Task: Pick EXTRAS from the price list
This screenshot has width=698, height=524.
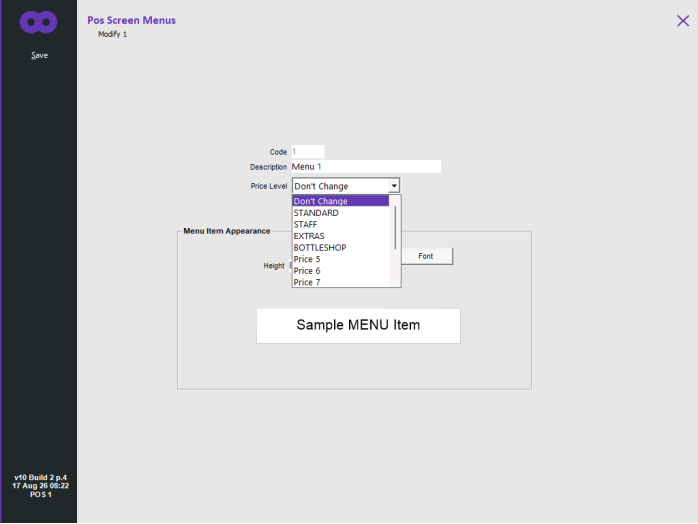Action: (x=341, y=236)
